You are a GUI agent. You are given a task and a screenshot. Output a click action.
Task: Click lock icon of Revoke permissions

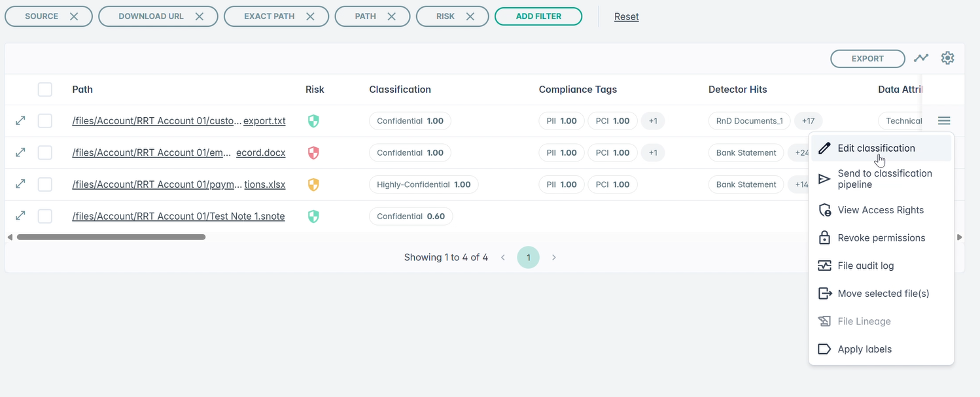pos(825,238)
